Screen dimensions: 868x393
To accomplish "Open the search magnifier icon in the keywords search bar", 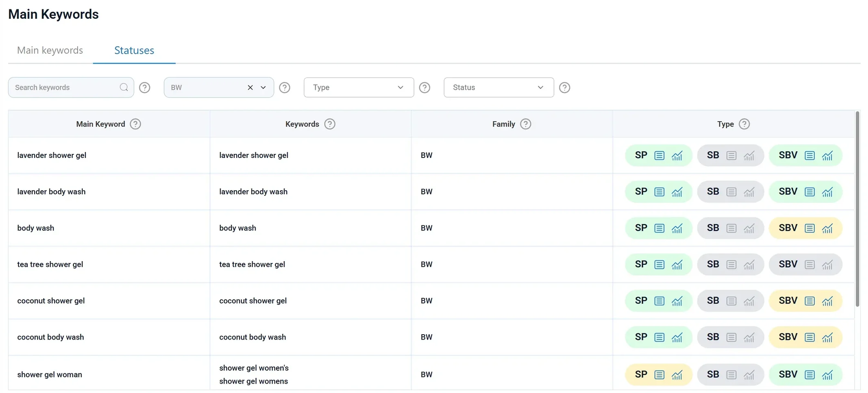I will (124, 87).
